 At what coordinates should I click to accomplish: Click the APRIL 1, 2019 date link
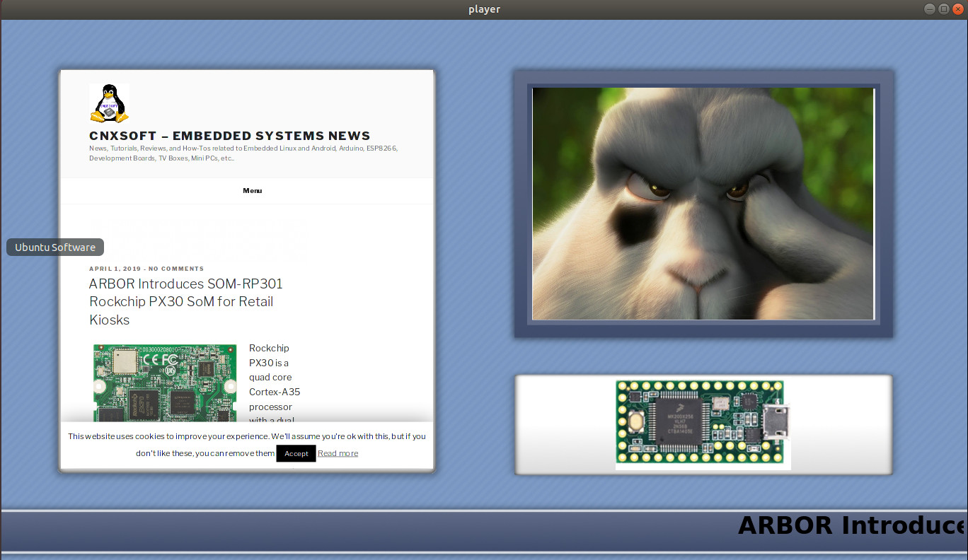115,269
